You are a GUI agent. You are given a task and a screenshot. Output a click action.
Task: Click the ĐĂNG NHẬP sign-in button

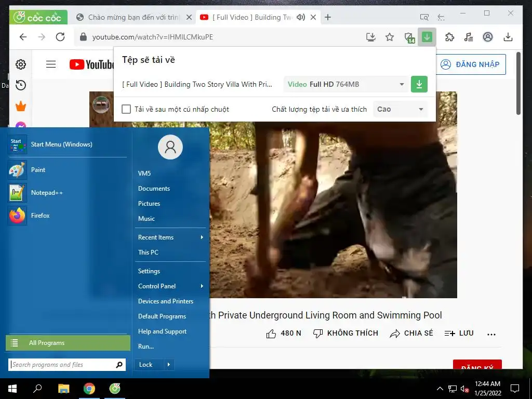(471, 64)
